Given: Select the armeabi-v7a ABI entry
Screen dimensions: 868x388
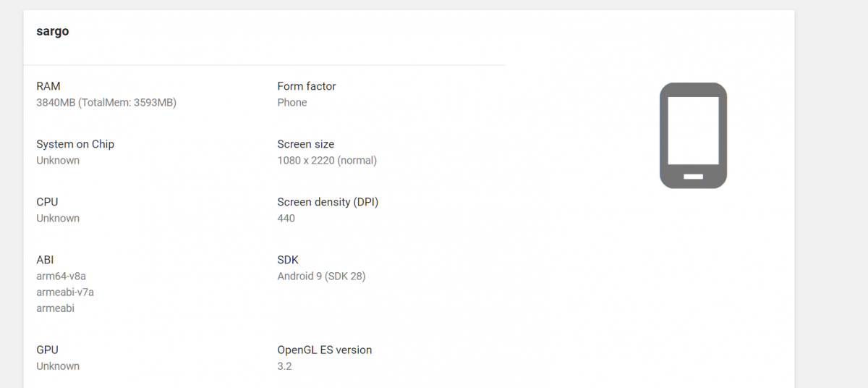Looking at the screenshot, I should click(65, 292).
